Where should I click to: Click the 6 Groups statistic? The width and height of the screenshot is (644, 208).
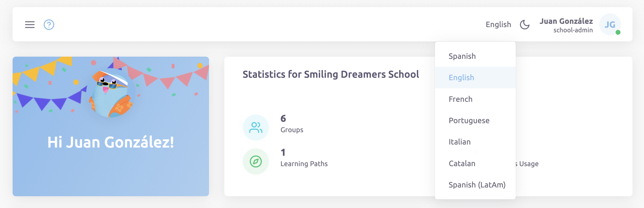pos(292,124)
